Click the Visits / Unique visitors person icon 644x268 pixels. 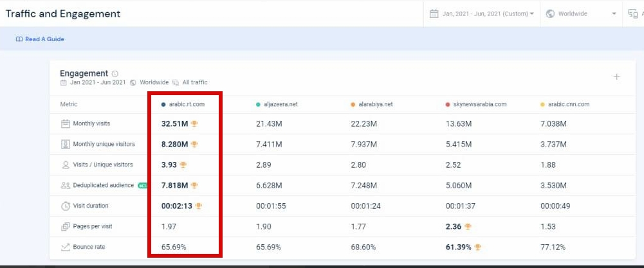coord(66,165)
